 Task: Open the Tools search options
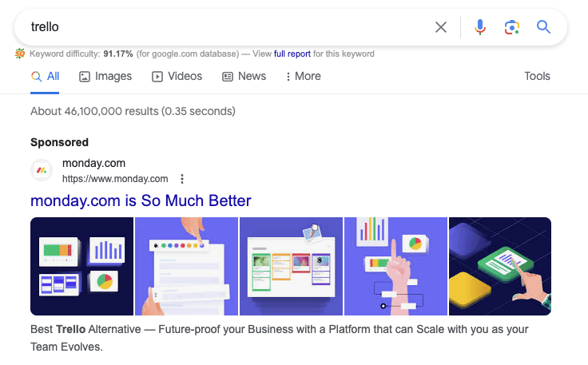pos(537,77)
